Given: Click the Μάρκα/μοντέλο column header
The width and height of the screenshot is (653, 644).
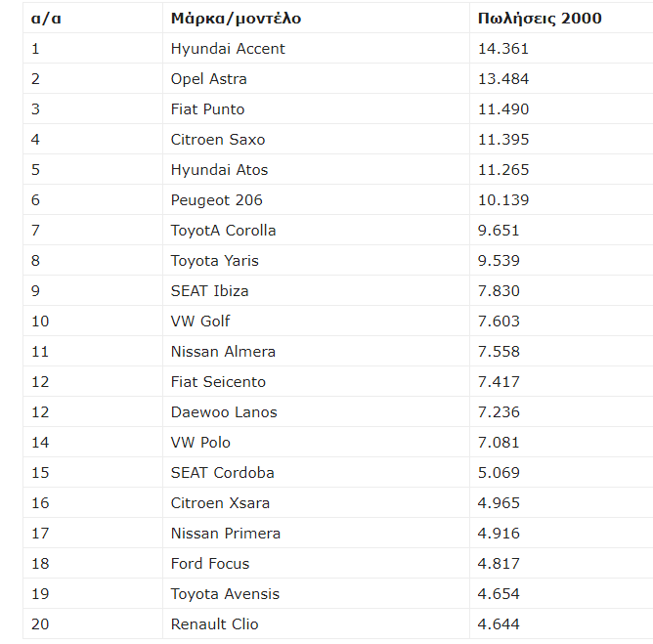Looking at the screenshot, I should click(236, 19).
